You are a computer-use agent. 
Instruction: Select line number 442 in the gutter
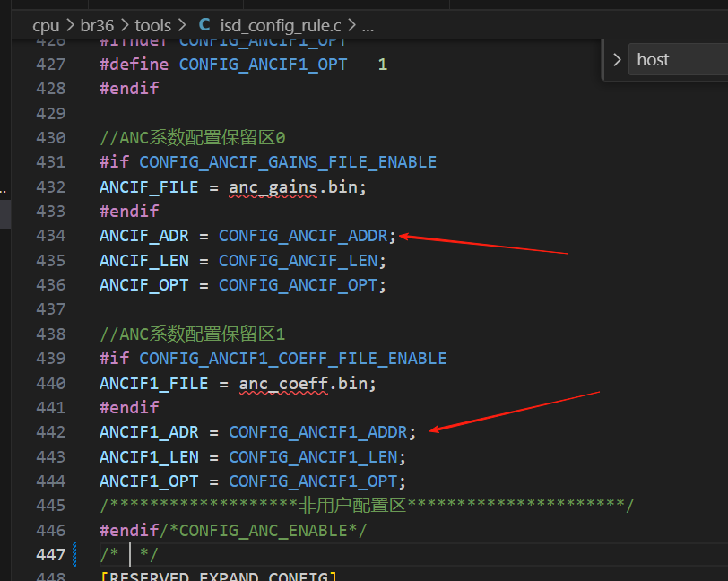click(x=51, y=432)
